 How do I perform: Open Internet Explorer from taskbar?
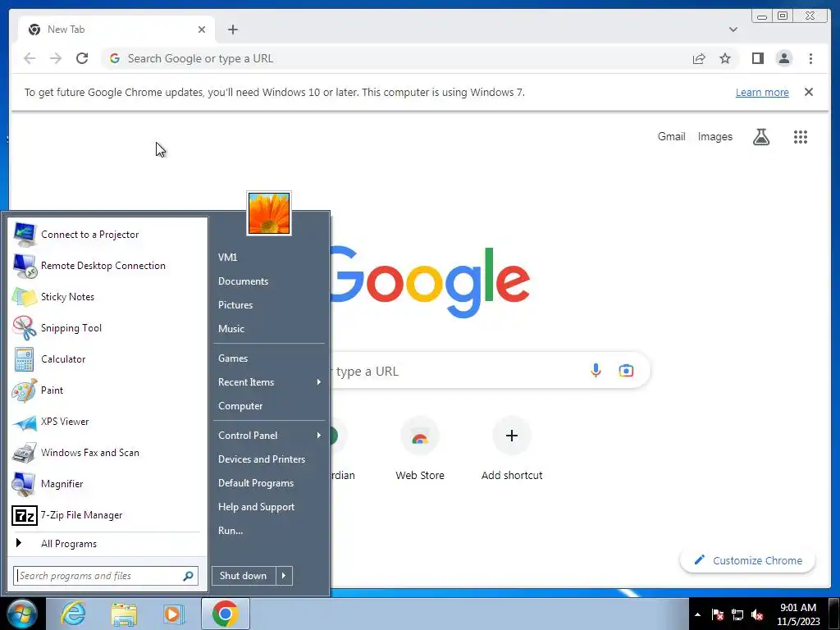[73, 614]
